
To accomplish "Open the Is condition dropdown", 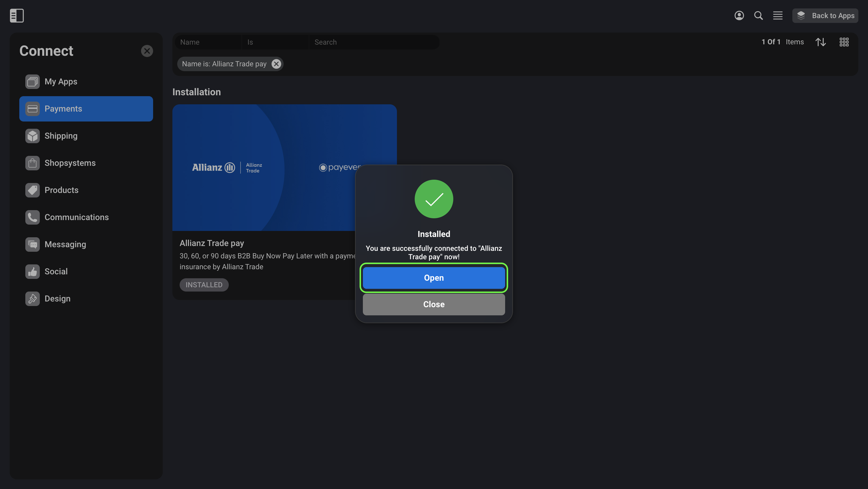I will (x=275, y=42).
